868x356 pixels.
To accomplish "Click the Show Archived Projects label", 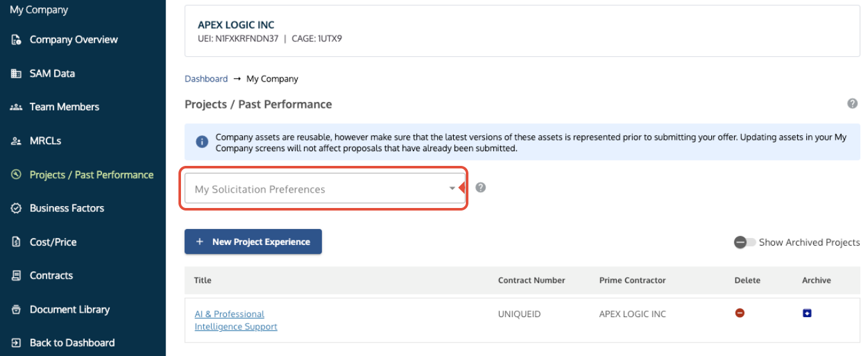I will pos(809,242).
